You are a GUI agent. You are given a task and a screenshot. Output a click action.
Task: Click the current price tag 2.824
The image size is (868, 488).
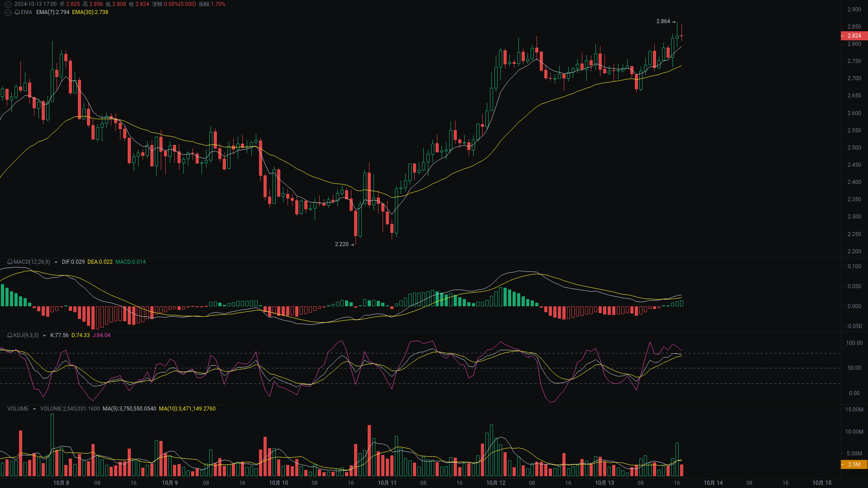(854, 36)
